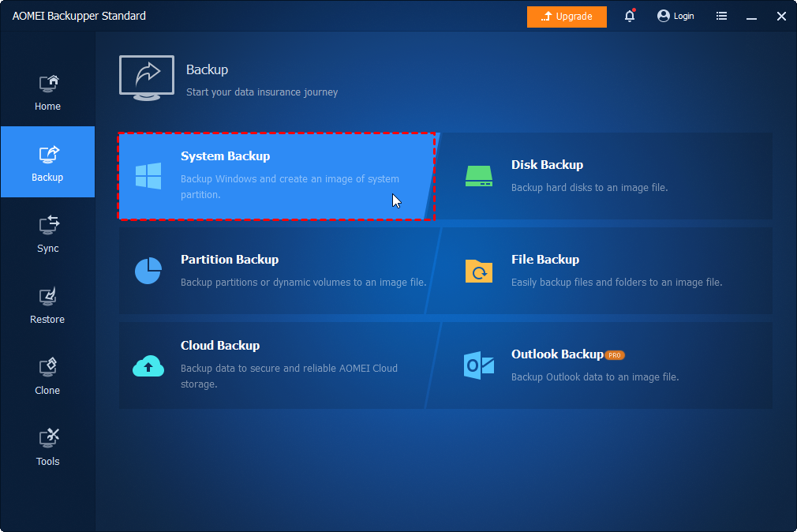Open the hamburger menu list icon

coord(721,16)
